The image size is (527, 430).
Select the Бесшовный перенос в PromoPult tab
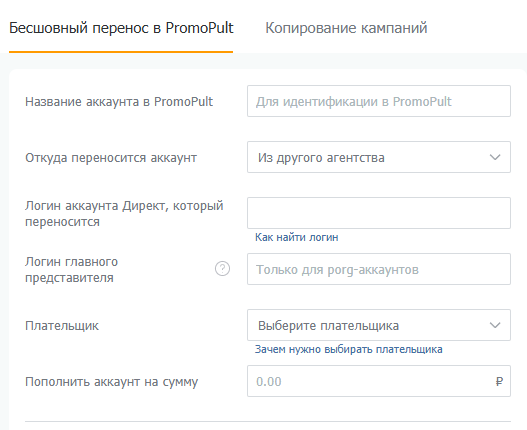tap(121, 28)
